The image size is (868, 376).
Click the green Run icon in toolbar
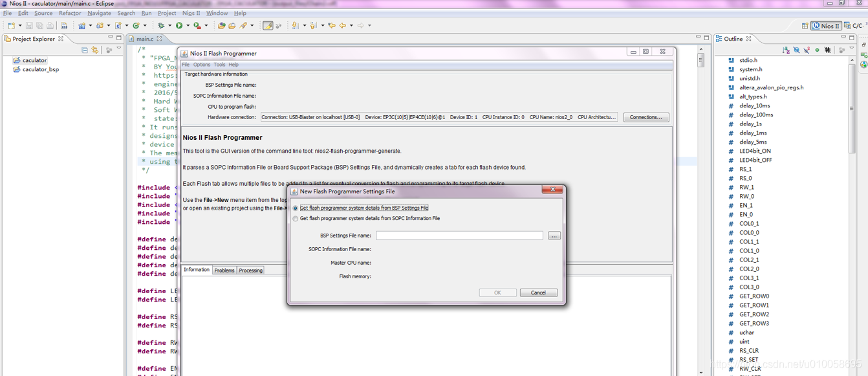179,26
